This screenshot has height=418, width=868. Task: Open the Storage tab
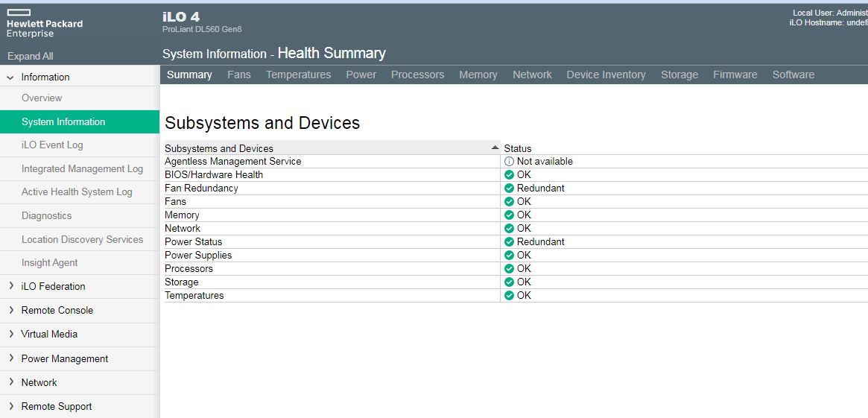point(679,75)
